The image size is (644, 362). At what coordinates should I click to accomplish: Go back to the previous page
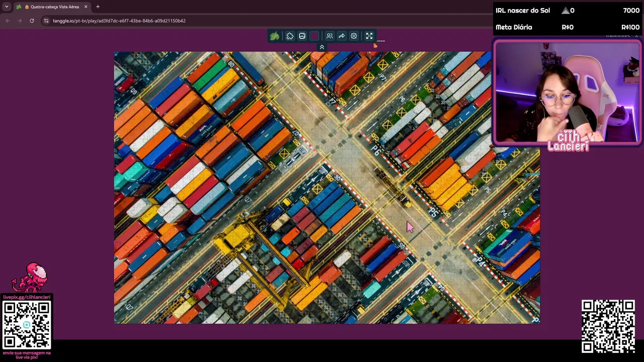(x=8, y=21)
